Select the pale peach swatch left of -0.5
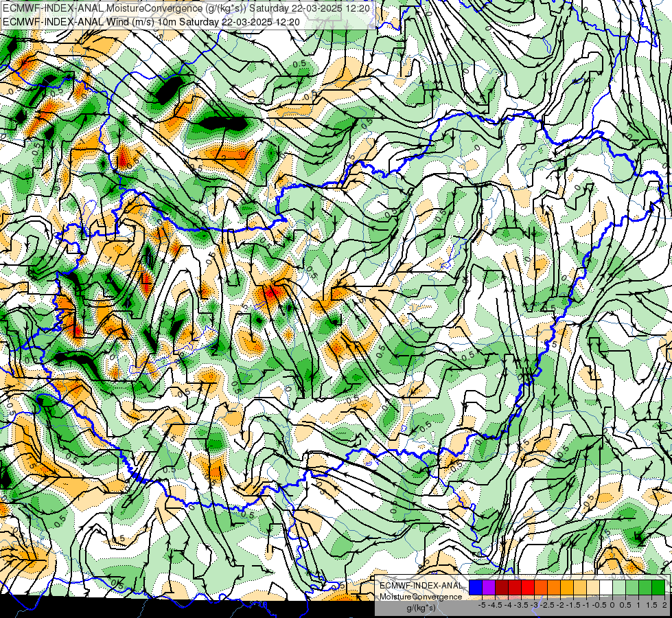The image size is (672, 618). click(592, 587)
